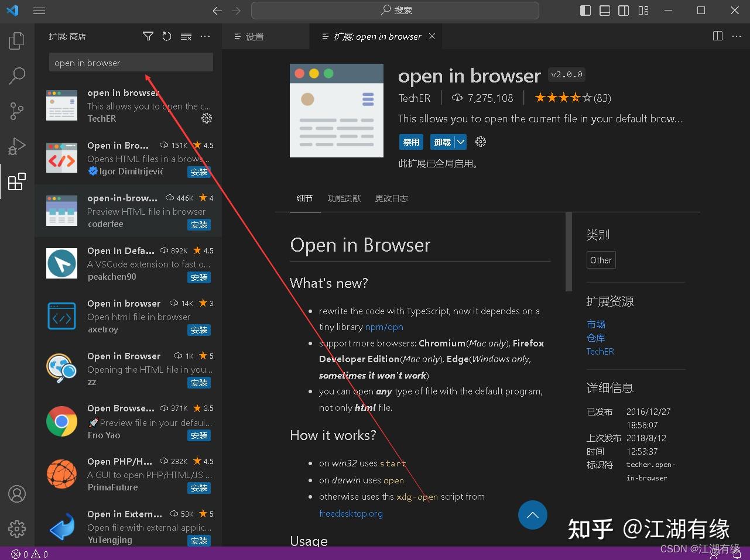Click the filter extensions icon

pos(148,36)
